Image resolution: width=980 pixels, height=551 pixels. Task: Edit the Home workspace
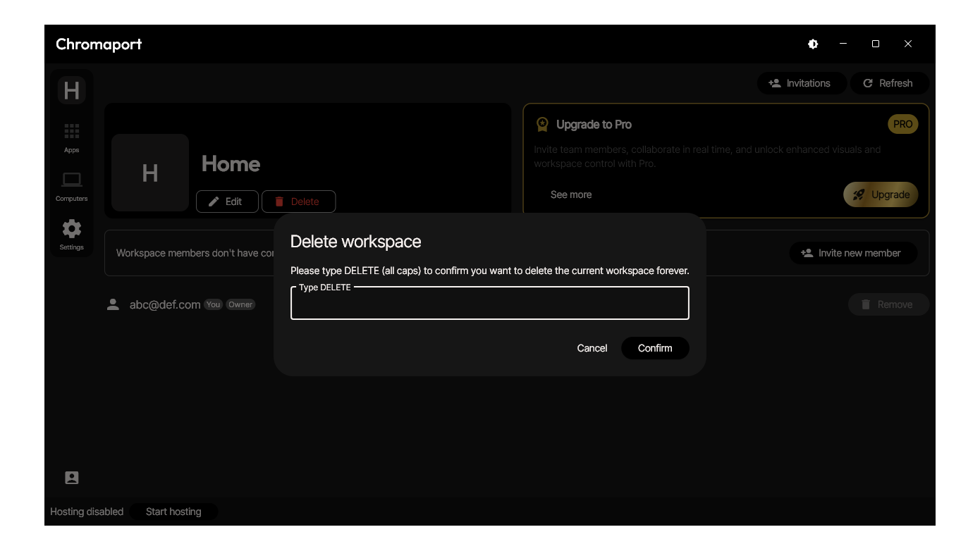coord(226,202)
